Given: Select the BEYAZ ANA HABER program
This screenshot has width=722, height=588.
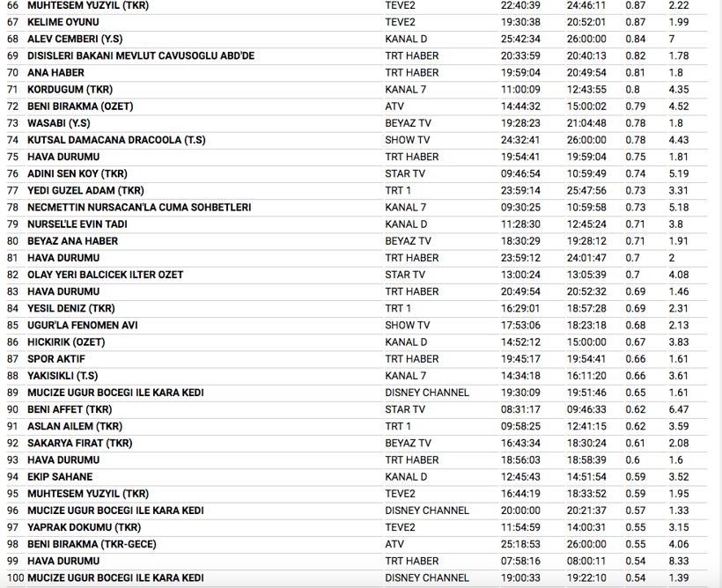Looking at the screenshot, I should (72, 241).
